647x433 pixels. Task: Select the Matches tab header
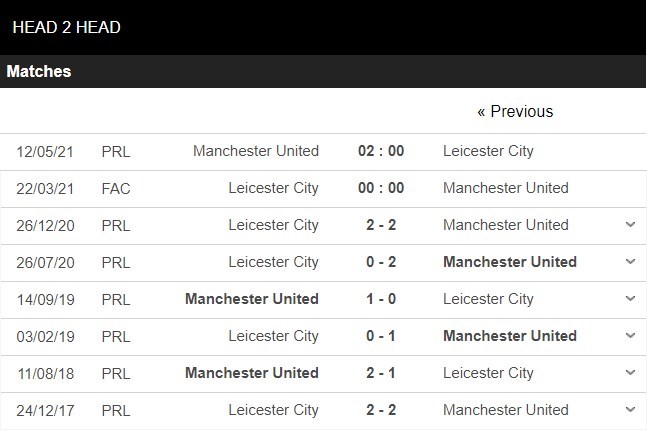39,72
